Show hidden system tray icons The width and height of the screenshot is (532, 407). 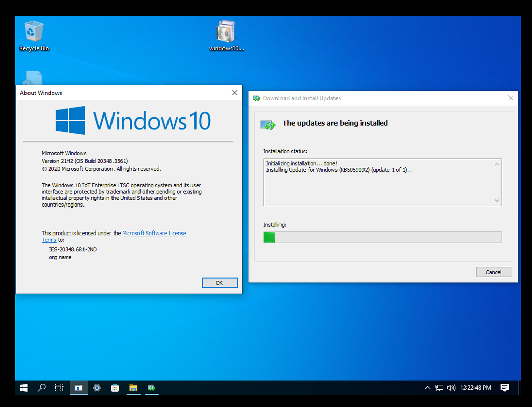[428, 388]
